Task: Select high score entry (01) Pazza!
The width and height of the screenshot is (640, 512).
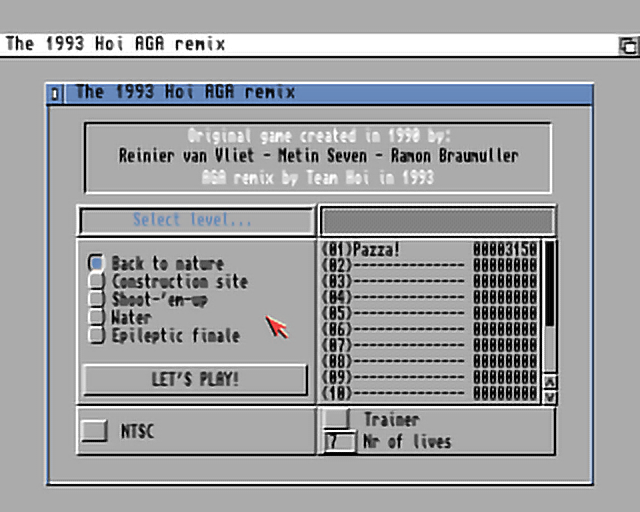Action: [x=429, y=249]
